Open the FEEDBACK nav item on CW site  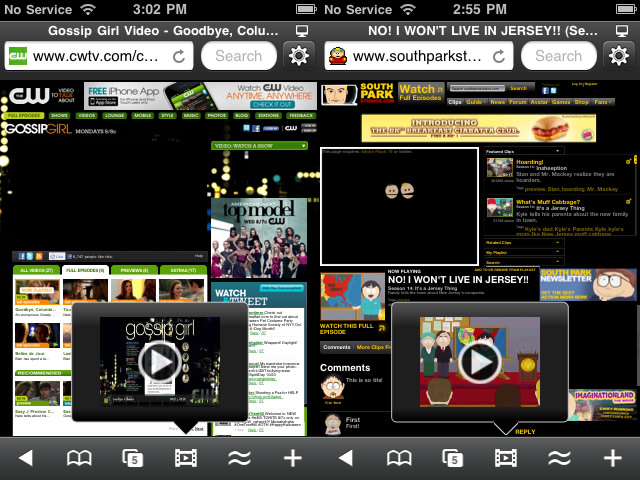coord(301,116)
